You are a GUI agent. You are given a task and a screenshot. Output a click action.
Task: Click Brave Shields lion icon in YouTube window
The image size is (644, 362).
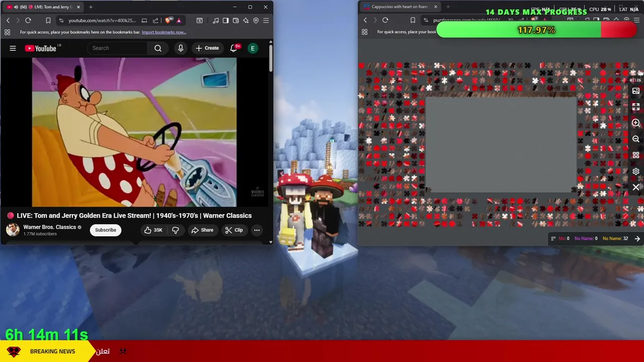click(168, 20)
